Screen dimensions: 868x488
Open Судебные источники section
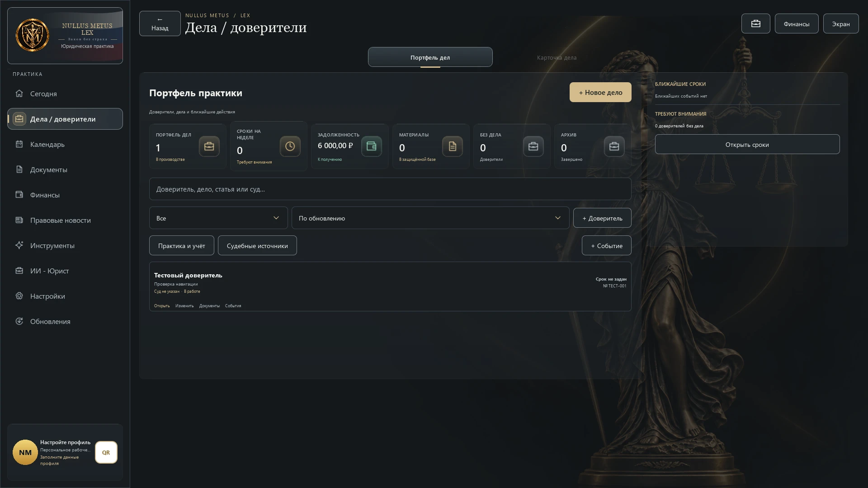[257, 246]
